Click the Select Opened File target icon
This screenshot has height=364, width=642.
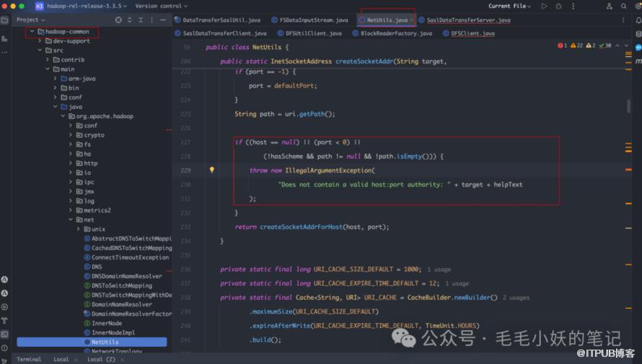coord(118,20)
